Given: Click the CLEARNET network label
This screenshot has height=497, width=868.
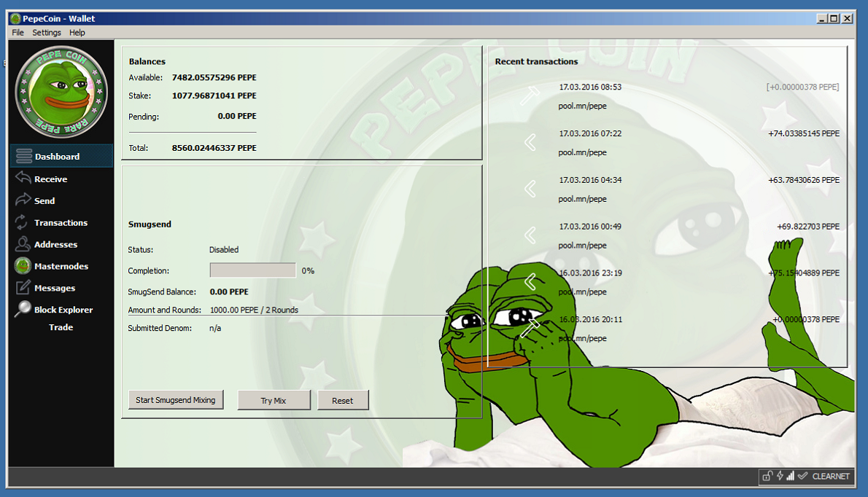Looking at the screenshot, I should pyautogui.click(x=831, y=476).
